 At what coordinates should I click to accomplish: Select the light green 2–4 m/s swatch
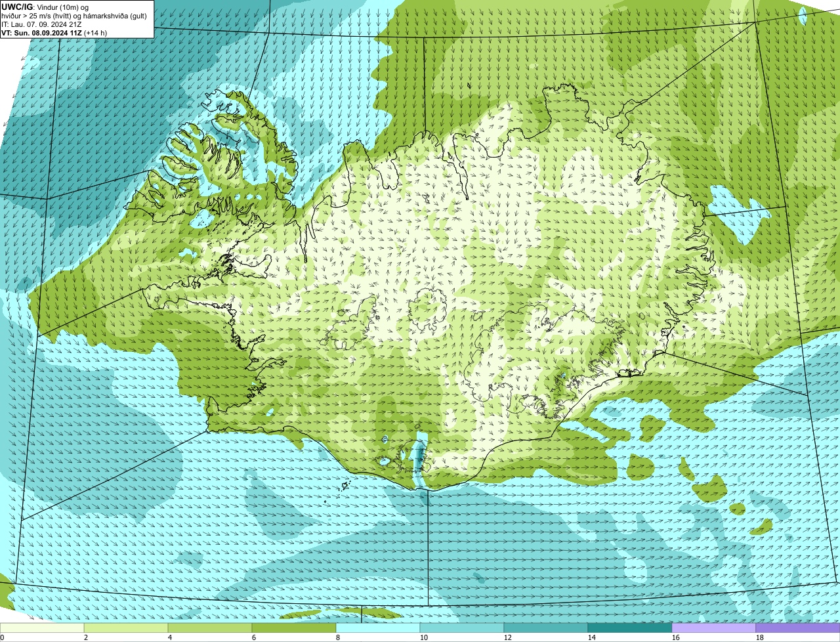126,628
